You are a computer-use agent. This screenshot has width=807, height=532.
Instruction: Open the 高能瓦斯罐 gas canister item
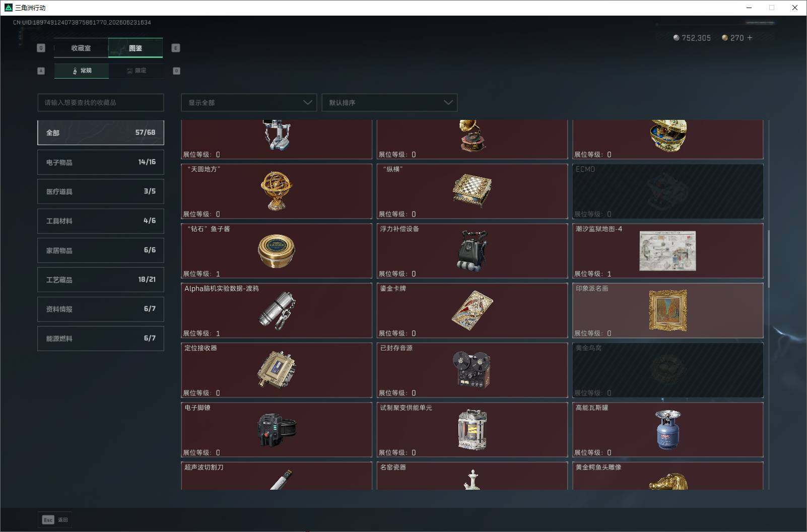668,430
